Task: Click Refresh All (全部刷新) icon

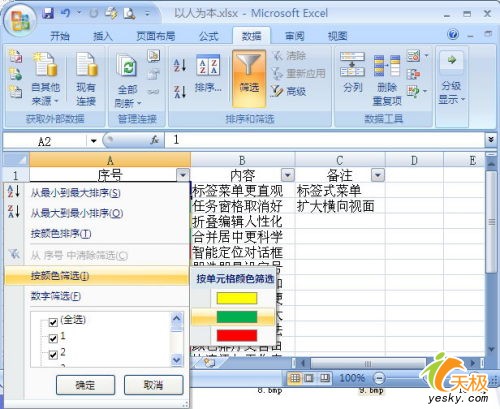Action: pyautogui.click(x=126, y=66)
